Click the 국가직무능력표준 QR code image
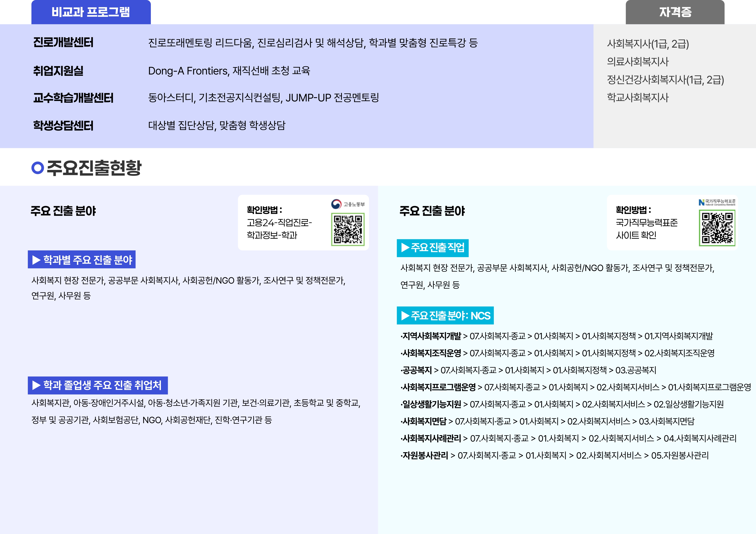The height and width of the screenshot is (534, 756). click(717, 229)
